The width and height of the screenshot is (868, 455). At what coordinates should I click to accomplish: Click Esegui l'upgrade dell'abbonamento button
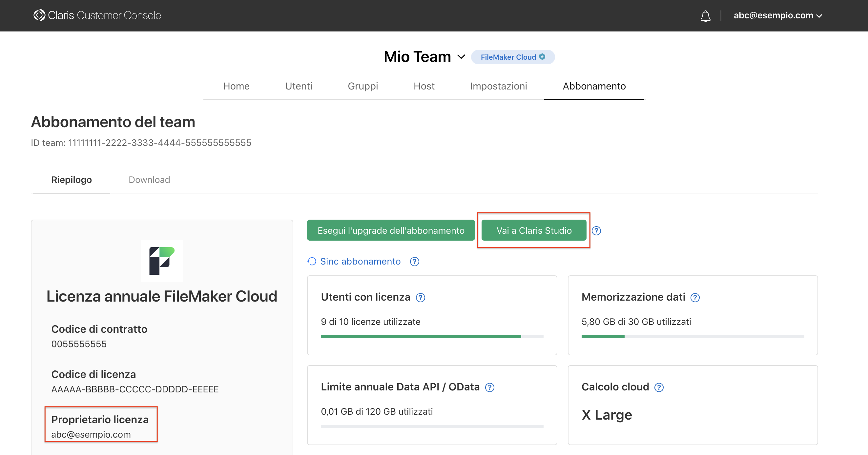pyautogui.click(x=390, y=230)
